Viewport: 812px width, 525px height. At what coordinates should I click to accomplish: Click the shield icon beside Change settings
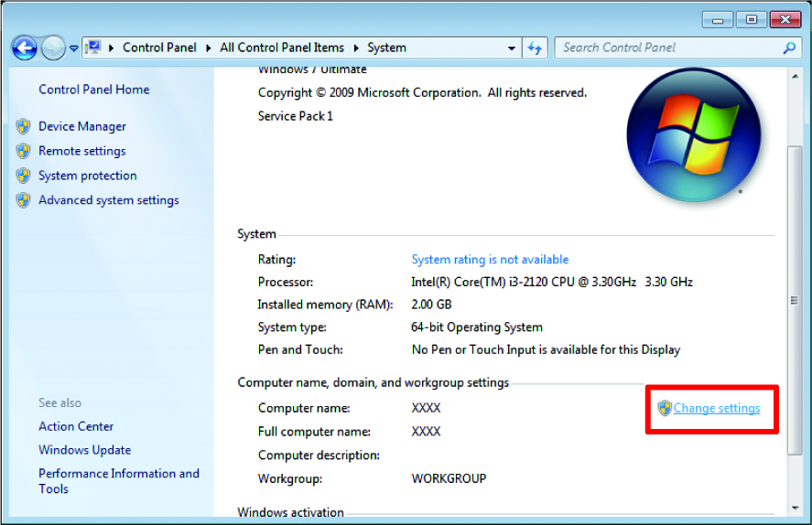pos(665,408)
